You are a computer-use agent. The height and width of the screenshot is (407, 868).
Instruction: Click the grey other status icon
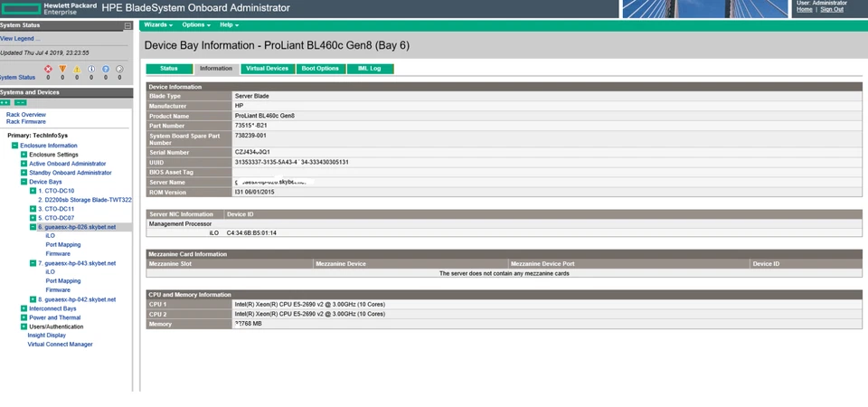pyautogui.click(x=119, y=70)
